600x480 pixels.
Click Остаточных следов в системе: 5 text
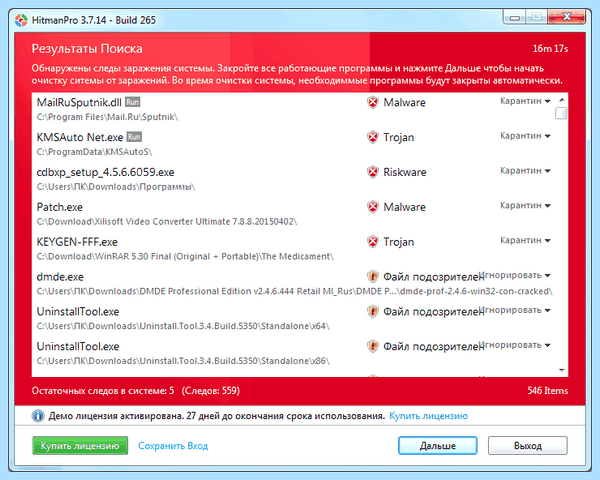pos(103,391)
